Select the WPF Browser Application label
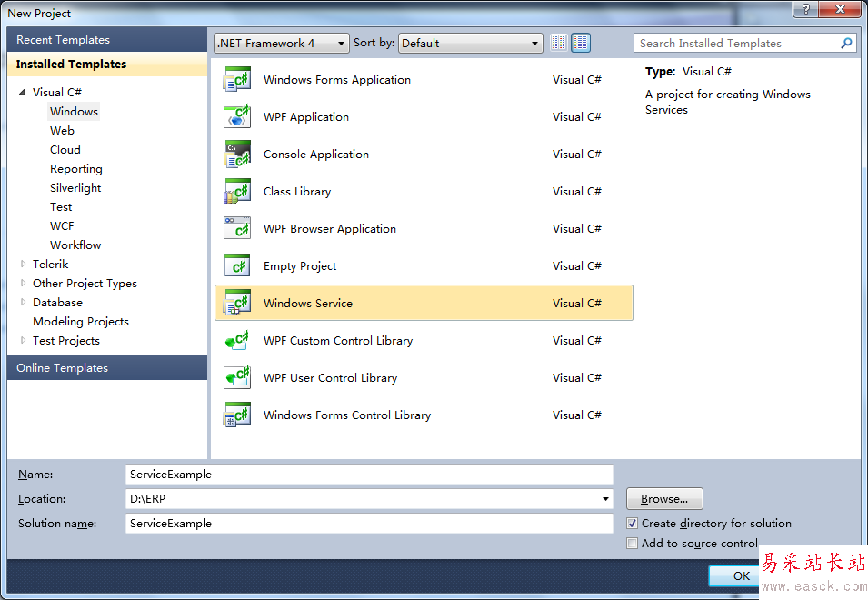This screenshot has height=600, width=868. pos(330,228)
